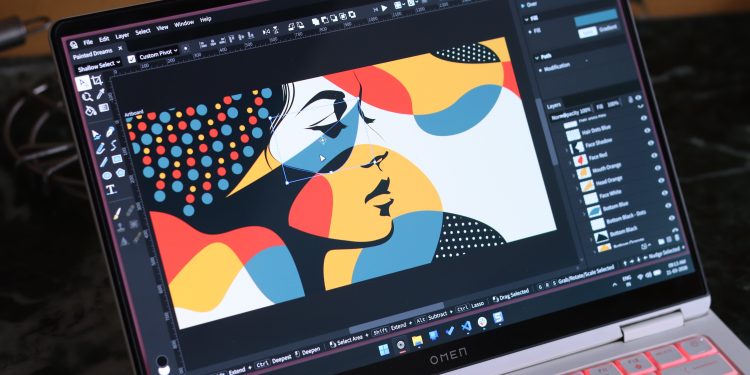The width and height of the screenshot is (750, 375).
Task: Expand the Face Red layer chevron
Action: pyautogui.click(x=571, y=163)
